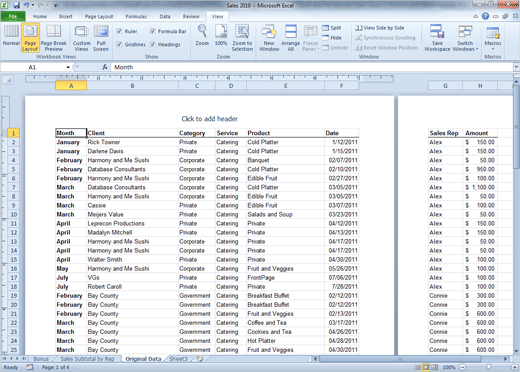Viewport: 520px width, 372px height.
Task: Toggle the Ruler checkbox
Action: 119,31
